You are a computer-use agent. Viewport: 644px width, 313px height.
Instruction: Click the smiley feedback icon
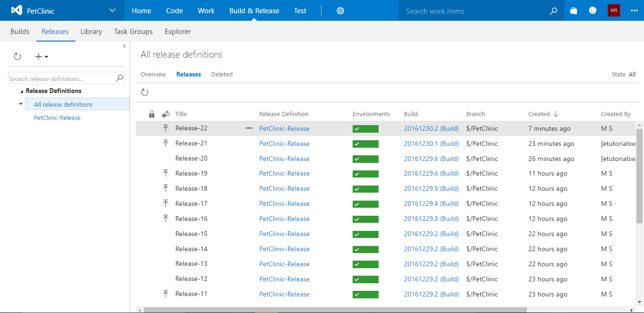pos(593,10)
